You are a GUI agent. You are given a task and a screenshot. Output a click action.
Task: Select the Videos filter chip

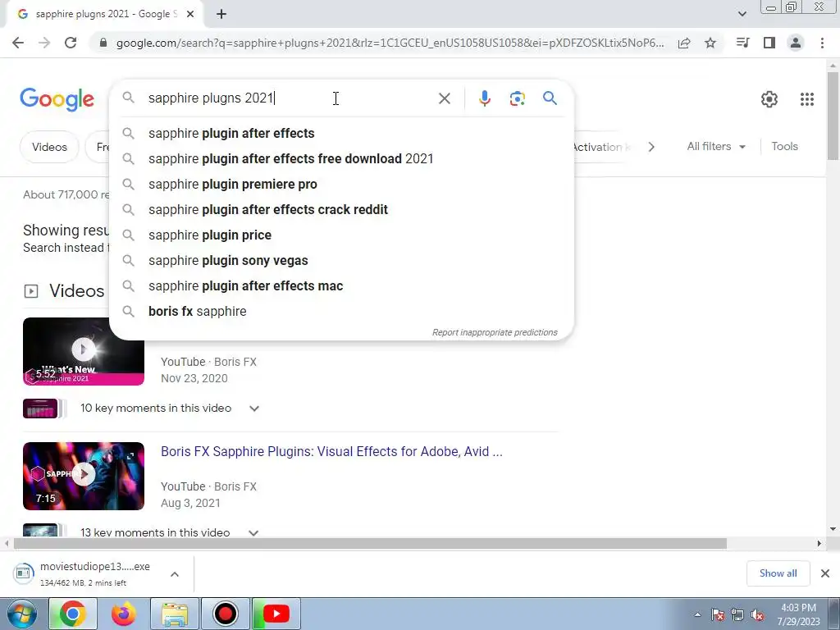tap(49, 147)
